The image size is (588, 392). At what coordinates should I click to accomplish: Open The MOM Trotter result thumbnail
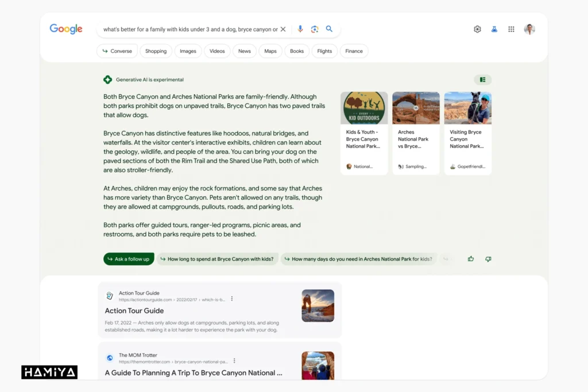tap(318, 366)
